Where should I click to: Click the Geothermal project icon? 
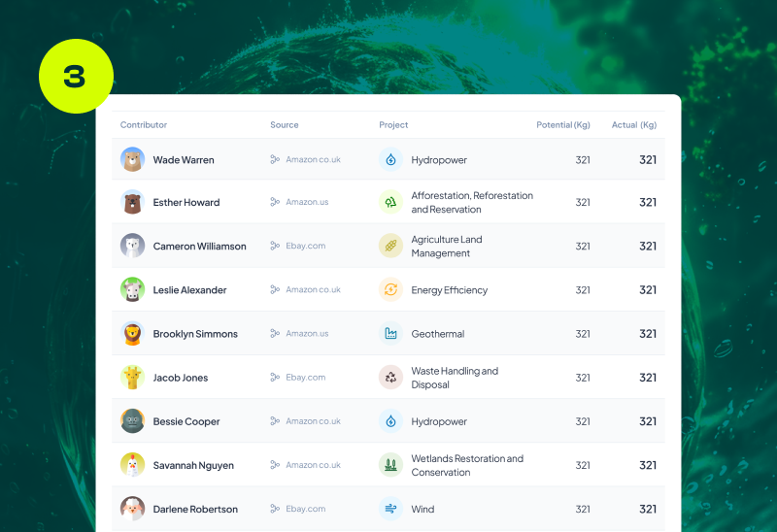[x=390, y=333]
